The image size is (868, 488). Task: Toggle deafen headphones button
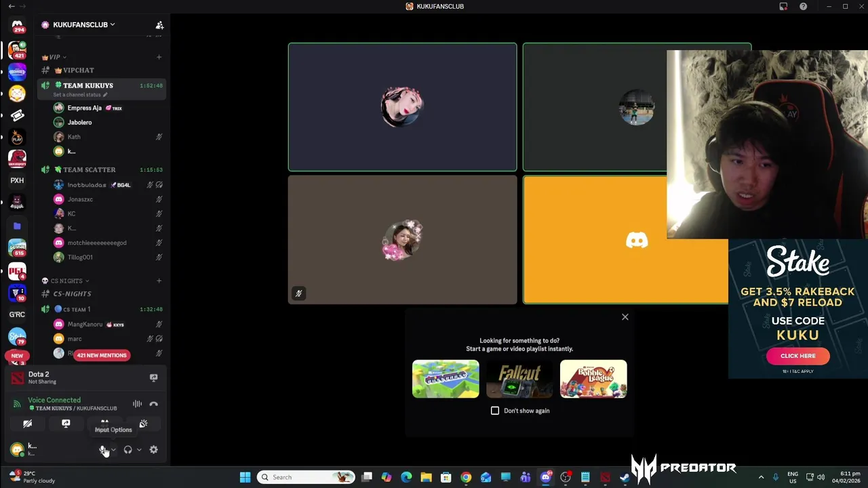click(127, 450)
